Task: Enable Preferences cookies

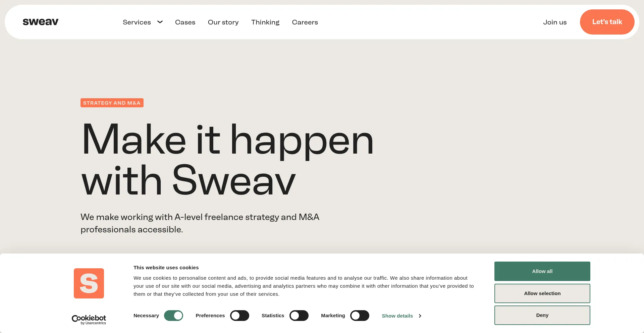Action: pyautogui.click(x=239, y=316)
